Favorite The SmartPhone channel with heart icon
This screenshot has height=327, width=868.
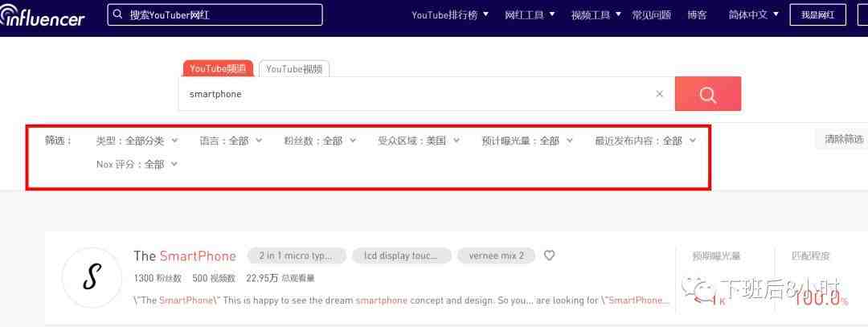pyautogui.click(x=549, y=255)
